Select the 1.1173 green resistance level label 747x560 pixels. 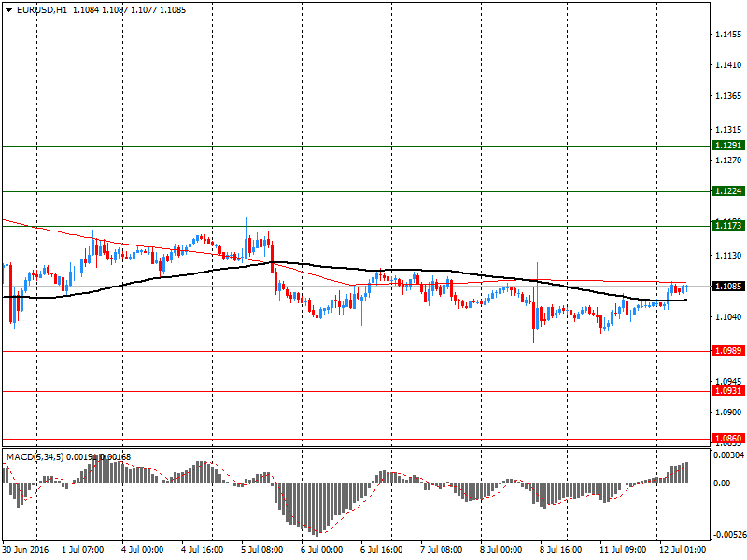tap(728, 225)
